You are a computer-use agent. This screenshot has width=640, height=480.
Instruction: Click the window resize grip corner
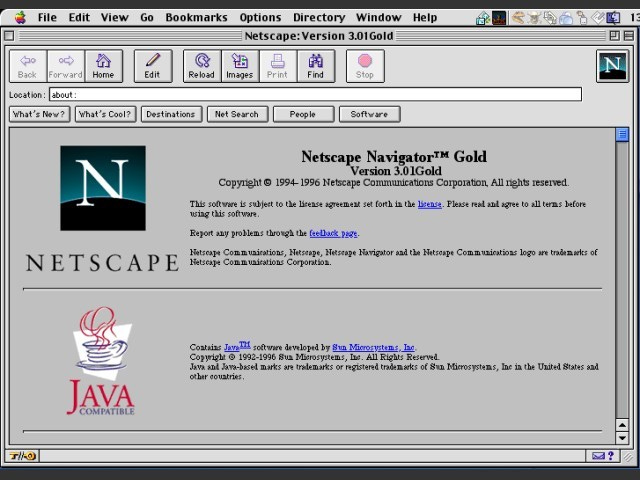click(x=628, y=456)
